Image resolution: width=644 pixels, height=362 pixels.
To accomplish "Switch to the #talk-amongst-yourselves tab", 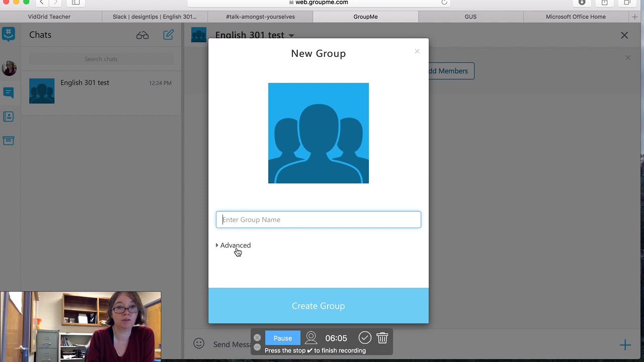I will (260, 17).
